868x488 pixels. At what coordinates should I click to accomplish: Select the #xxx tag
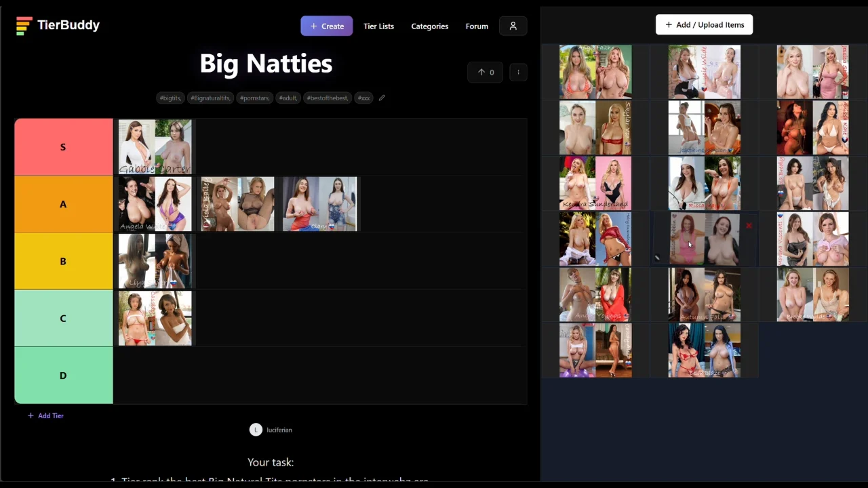tap(364, 98)
